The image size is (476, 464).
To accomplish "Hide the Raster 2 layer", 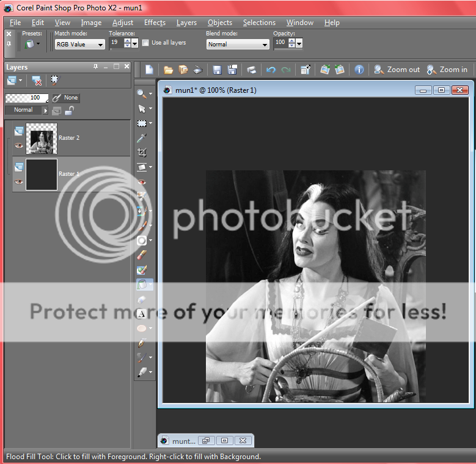I will click(19, 146).
